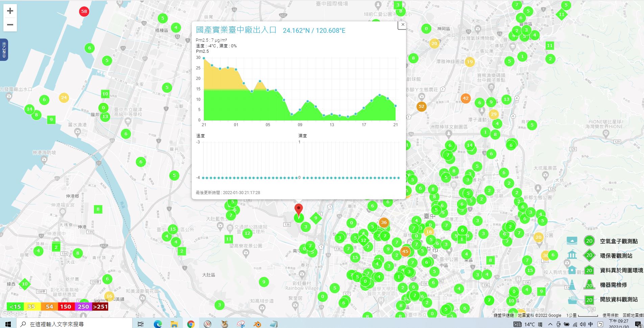Click 臺中國際機場 map label
The height and width of the screenshot is (328, 644).
point(332,4)
